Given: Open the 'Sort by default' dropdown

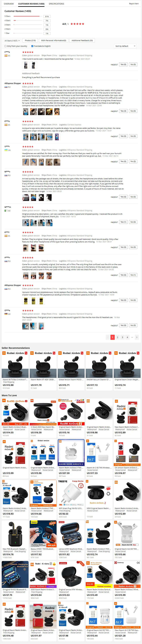Looking at the screenshot, I should pos(126,46).
